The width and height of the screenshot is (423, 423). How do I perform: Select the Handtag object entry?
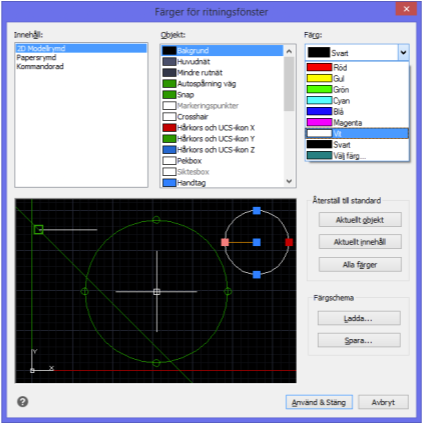click(222, 183)
